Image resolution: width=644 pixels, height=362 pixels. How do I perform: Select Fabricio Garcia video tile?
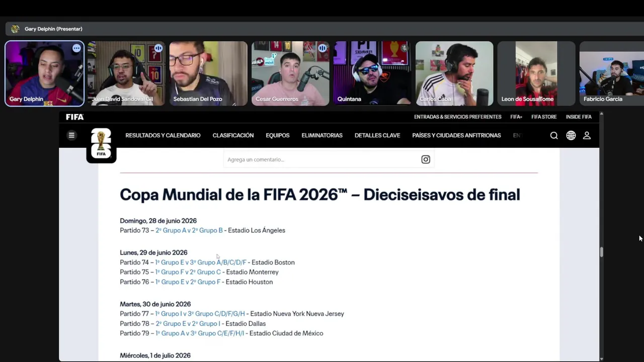coord(612,73)
